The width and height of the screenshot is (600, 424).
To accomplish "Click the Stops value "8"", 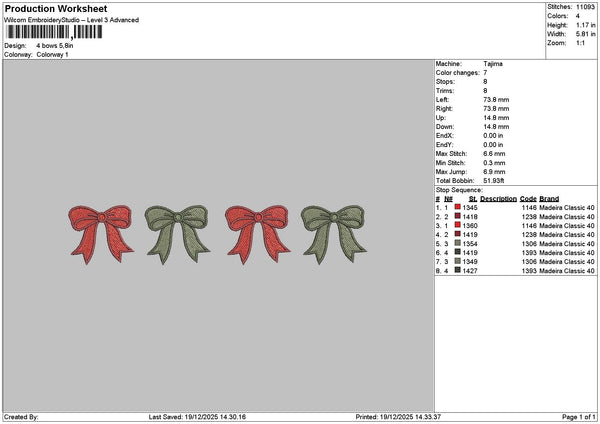I will 485,82.
